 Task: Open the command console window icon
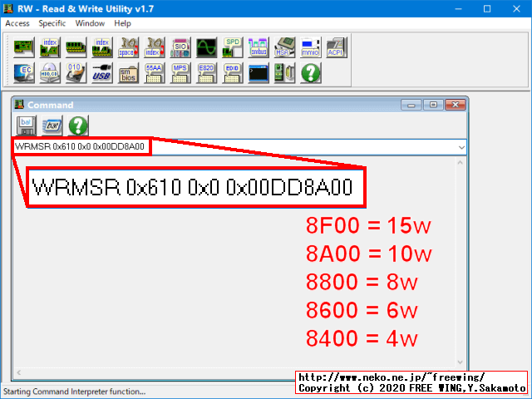[x=259, y=73]
